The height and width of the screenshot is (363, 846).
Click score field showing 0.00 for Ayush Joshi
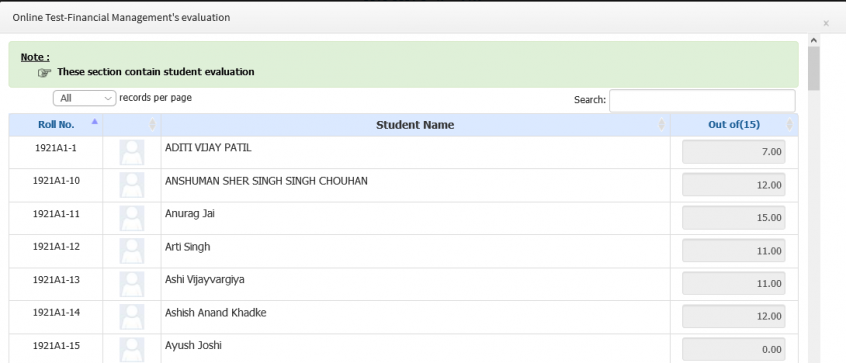click(x=733, y=350)
